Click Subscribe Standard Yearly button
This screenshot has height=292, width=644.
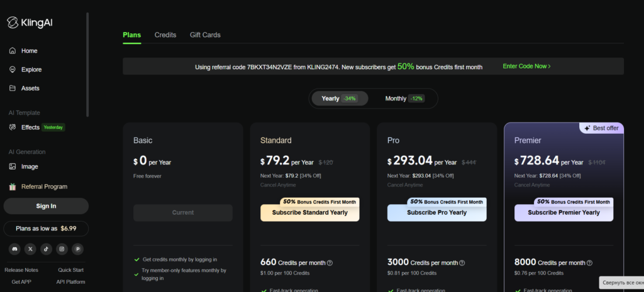[x=309, y=213]
